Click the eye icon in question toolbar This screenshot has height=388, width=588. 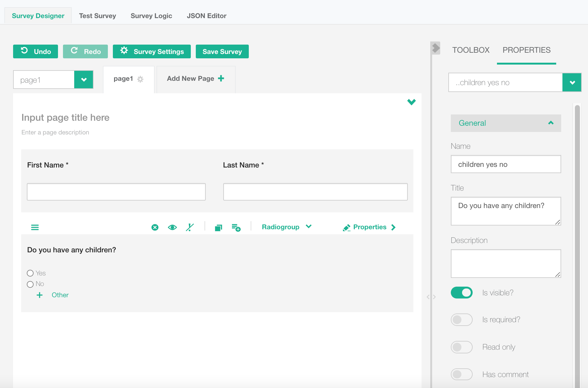[x=172, y=227]
